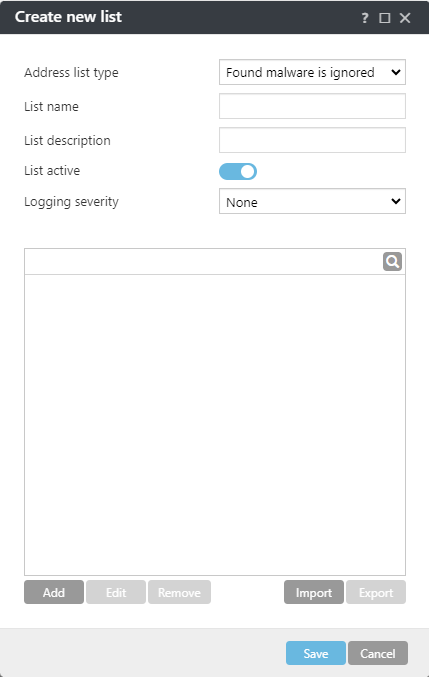Image resolution: width=429 pixels, height=677 pixels.
Task: Select the search box above the list
Action: click(203, 261)
